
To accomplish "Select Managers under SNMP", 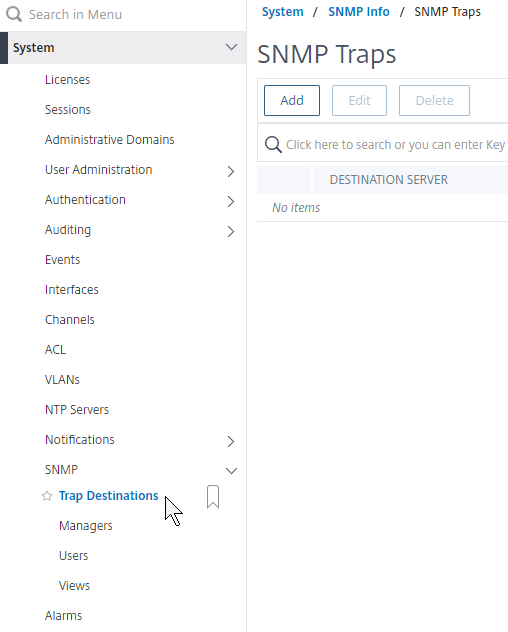I will pyautogui.click(x=85, y=526).
